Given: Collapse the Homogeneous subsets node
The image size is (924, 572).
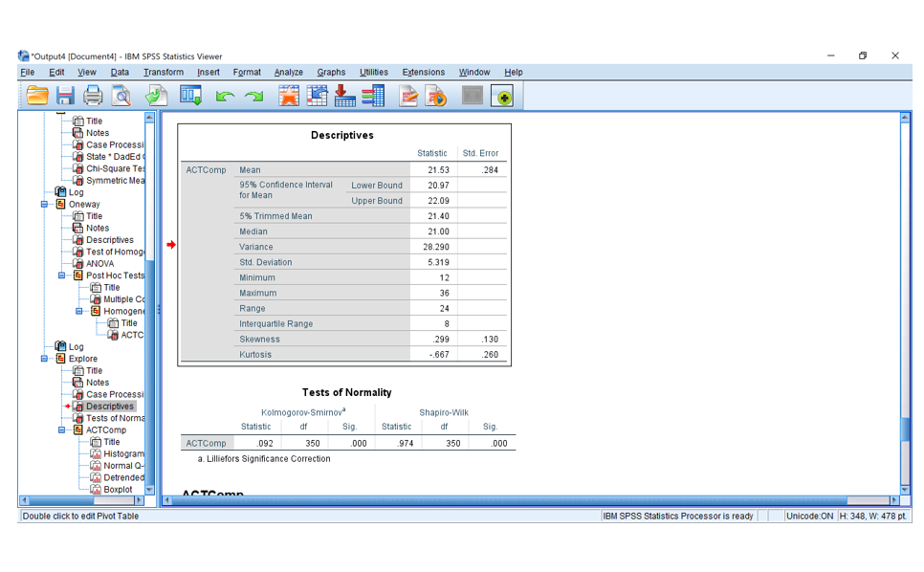Looking at the screenshot, I should 79,311.
